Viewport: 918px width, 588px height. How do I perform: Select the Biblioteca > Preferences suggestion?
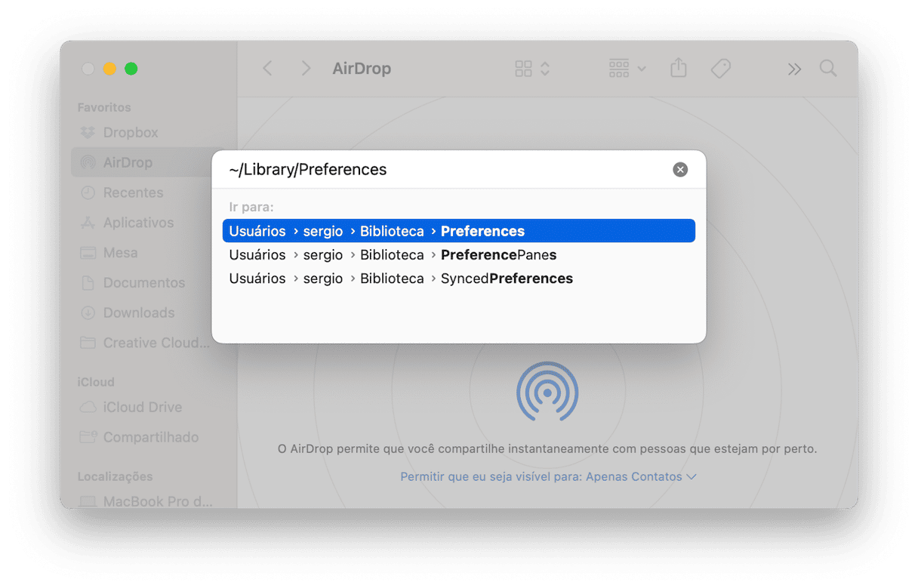(x=459, y=231)
